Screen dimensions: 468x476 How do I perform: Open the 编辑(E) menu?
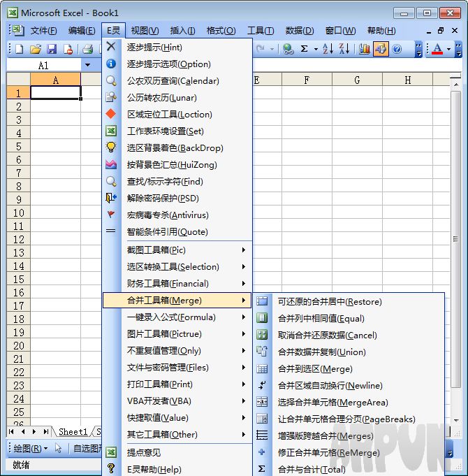82,31
